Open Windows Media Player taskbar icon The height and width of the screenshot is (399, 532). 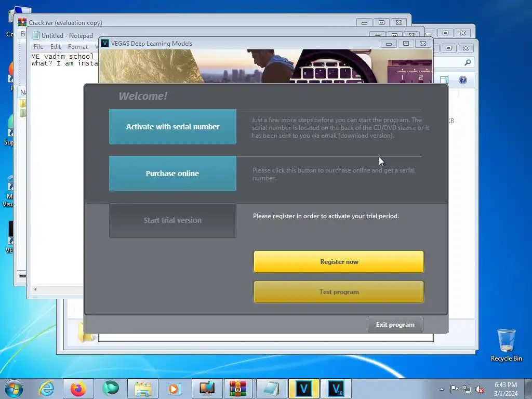pos(175,389)
